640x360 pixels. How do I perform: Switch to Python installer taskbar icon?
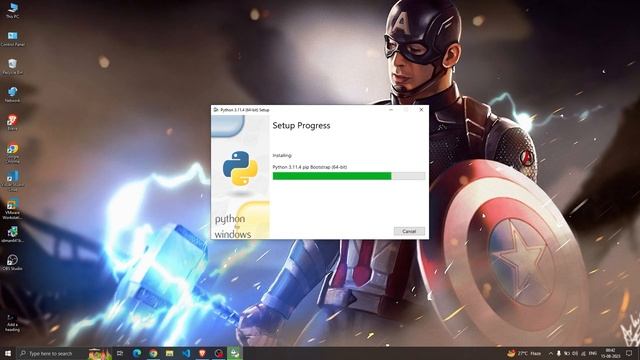235,353
